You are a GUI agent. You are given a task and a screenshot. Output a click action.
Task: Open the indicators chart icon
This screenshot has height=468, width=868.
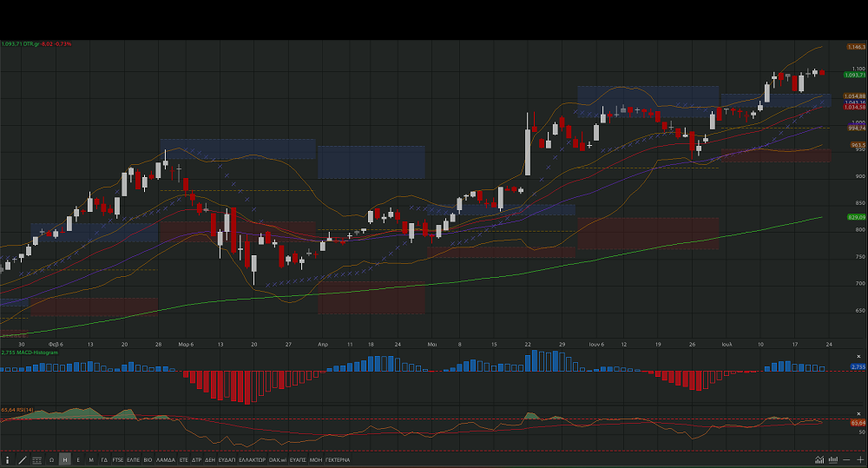click(x=819, y=459)
